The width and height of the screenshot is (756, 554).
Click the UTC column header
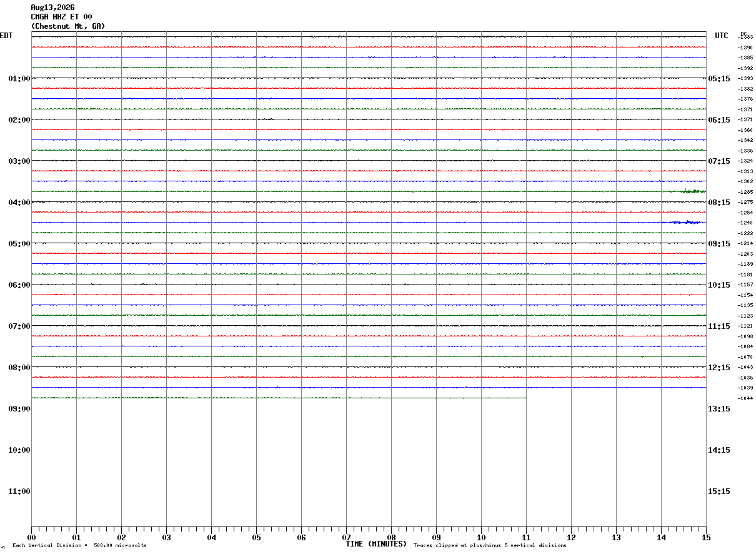(722, 36)
